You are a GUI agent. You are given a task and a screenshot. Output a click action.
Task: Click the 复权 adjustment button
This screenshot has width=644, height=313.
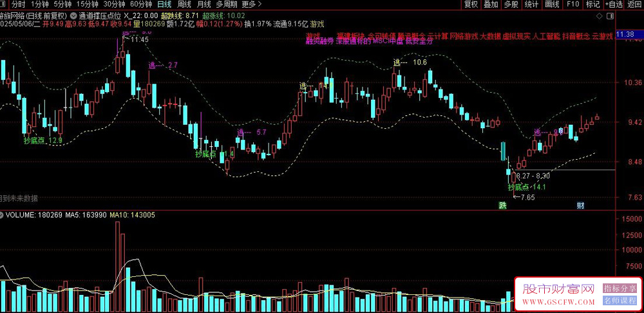tap(471, 5)
